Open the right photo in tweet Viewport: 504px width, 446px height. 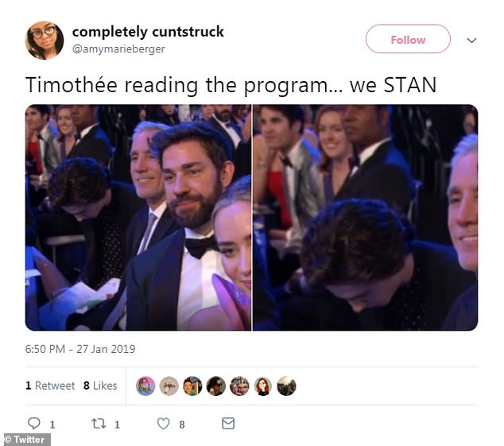pyautogui.click(x=365, y=217)
